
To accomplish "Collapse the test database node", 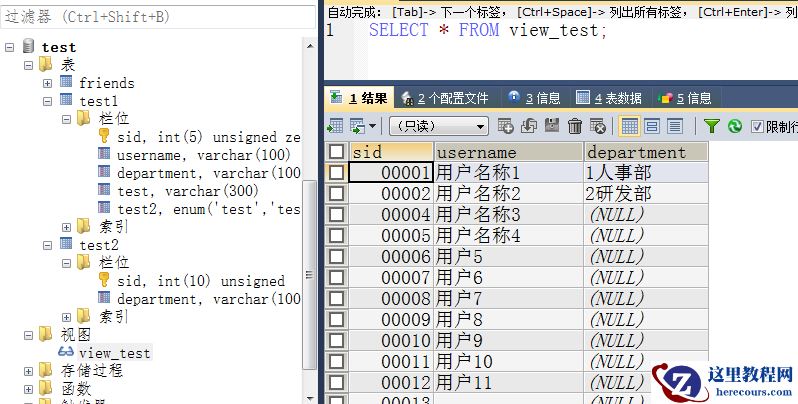I will 9,47.
